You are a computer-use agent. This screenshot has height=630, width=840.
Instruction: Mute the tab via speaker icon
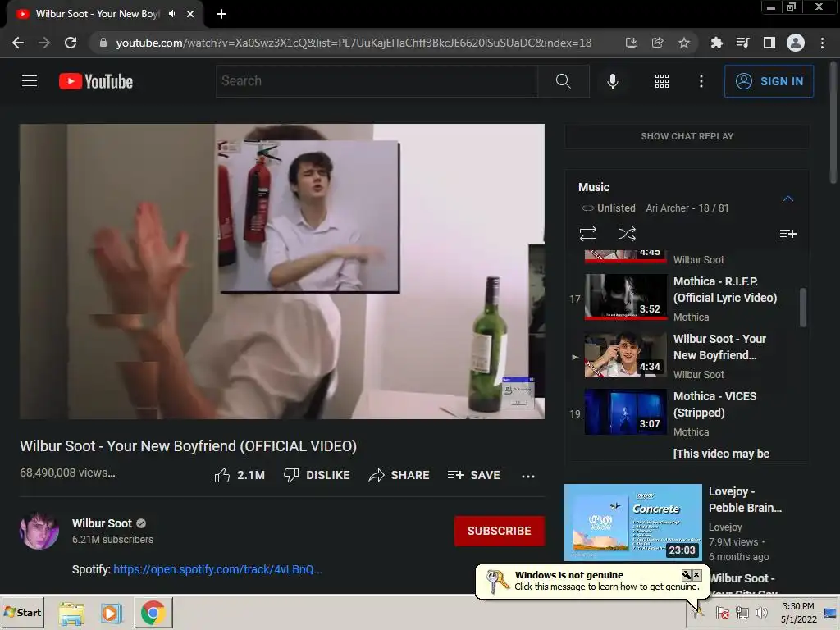pyautogui.click(x=172, y=14)
